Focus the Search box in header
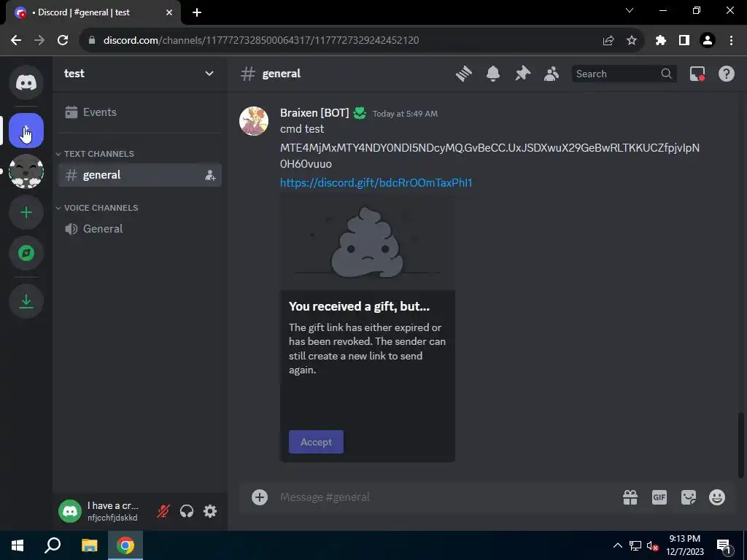This screenshot has width=747, height=560. [624, 74]
